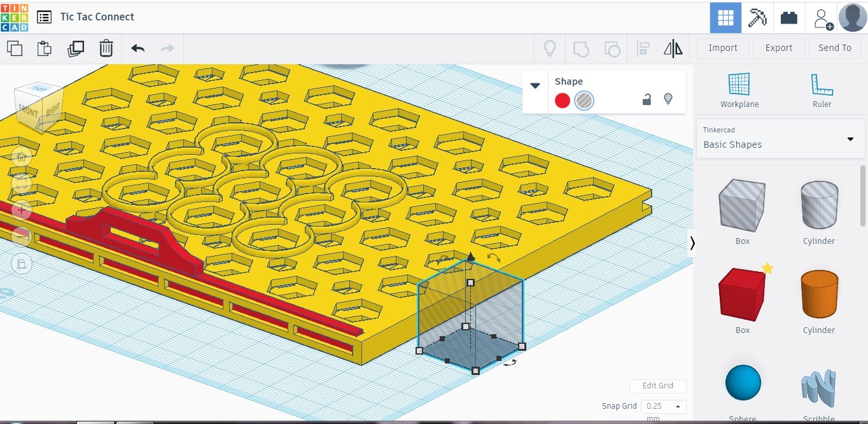Click the Paste icon
This screenshot has width=868, height=424.
[44, 48]
